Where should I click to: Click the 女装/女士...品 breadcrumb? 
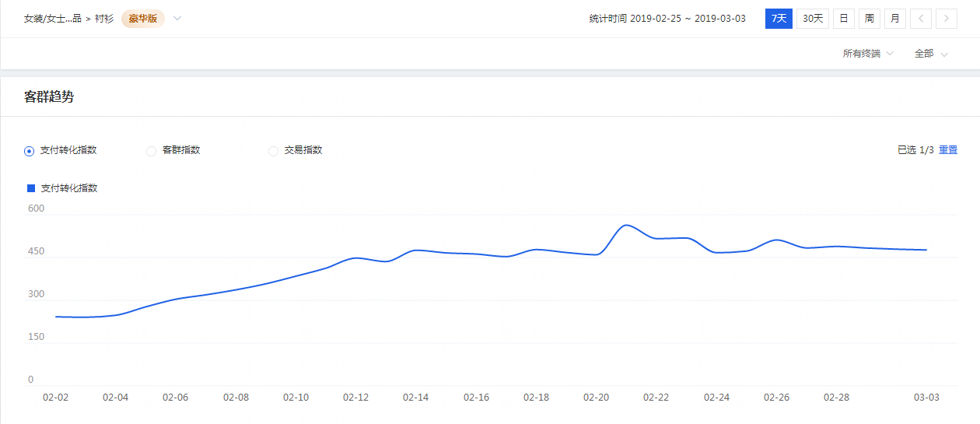click(52, 19)
